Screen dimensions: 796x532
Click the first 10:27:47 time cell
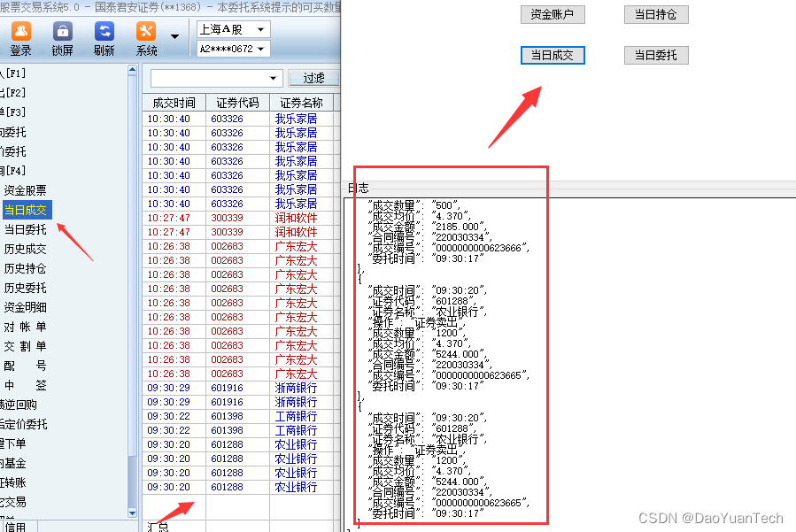(x=168, y=218)
